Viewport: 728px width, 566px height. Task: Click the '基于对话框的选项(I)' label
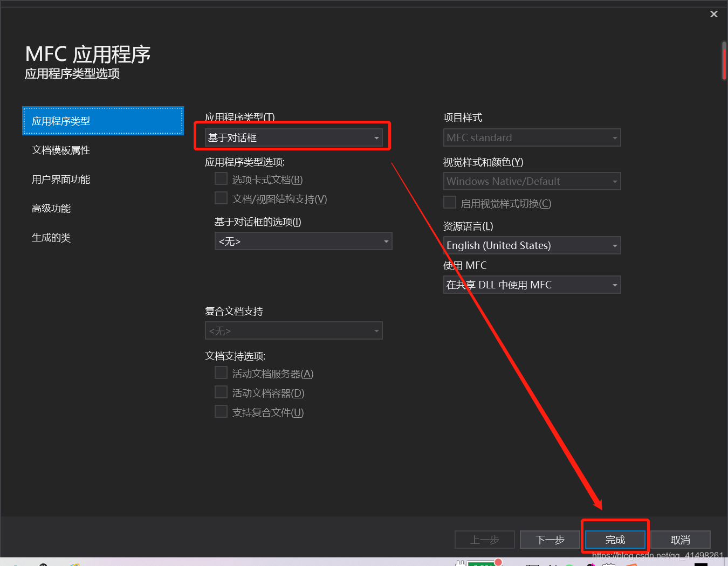(258, 222)
